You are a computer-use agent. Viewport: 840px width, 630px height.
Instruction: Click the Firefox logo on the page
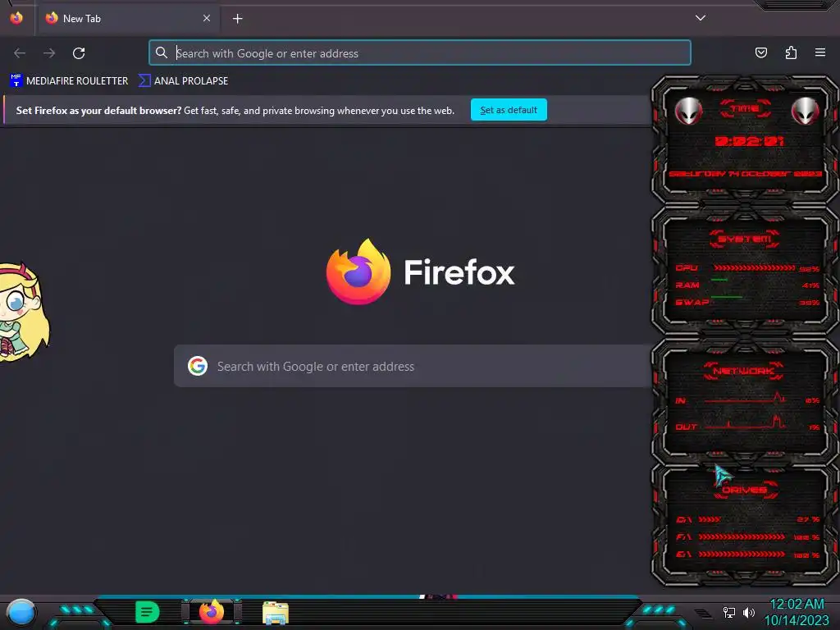pos(358,272)
